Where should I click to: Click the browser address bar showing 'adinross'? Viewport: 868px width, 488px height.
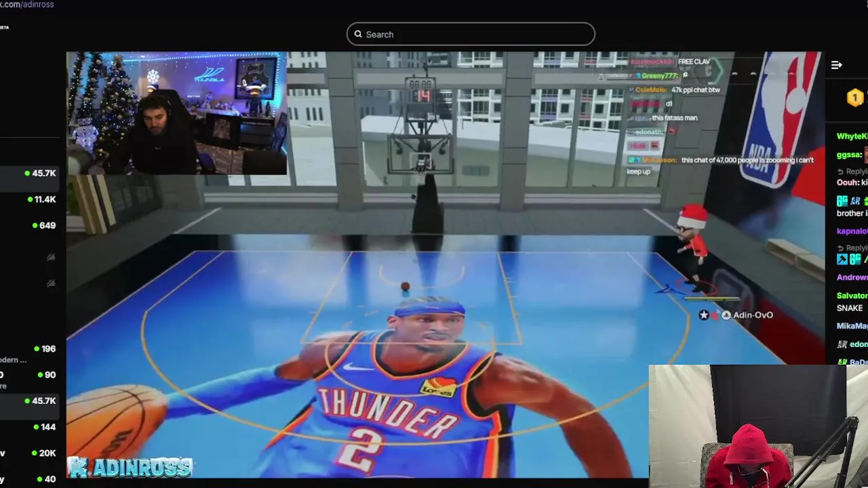(x=27, y=5)
